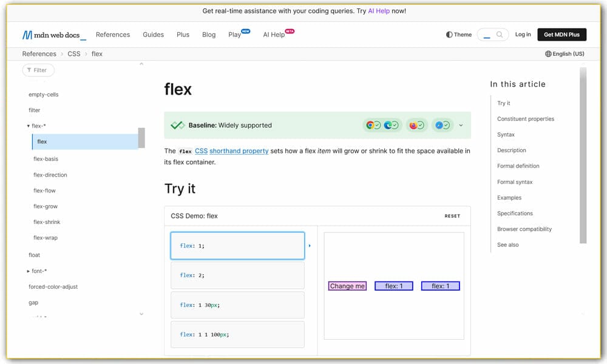Screen dimensions: 607x364
Task: Click the Baseline green checkmark icon
Action: pos(177,126)
